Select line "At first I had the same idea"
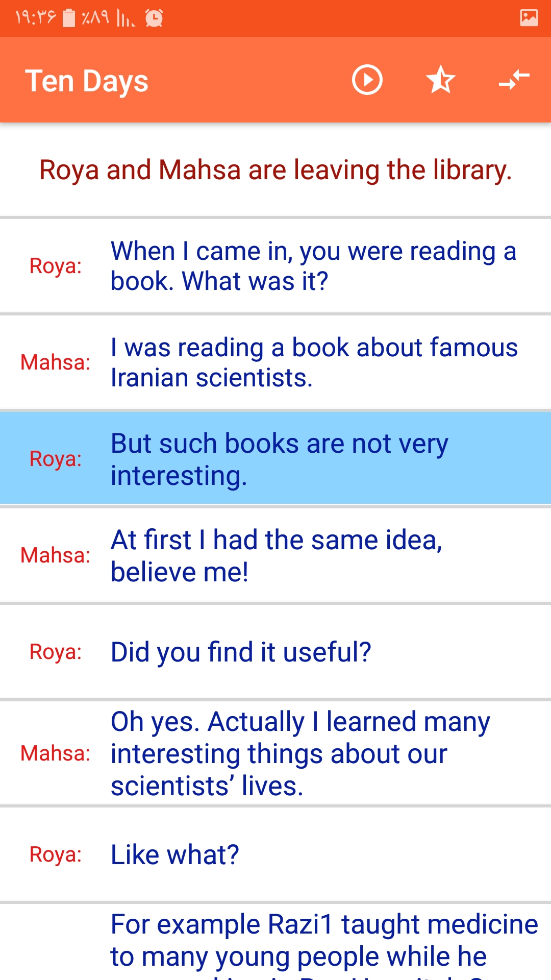The image size is (551, 980). point(277,555)
